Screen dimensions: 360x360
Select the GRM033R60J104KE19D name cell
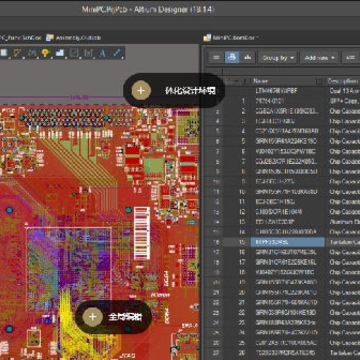tap(286, 312)
